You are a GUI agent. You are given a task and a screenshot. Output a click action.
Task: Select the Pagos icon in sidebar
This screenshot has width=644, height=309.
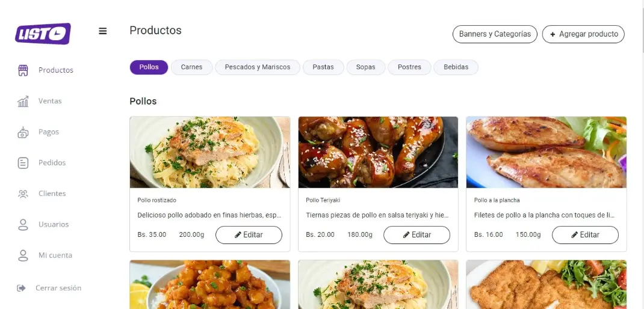click(23, 132)
